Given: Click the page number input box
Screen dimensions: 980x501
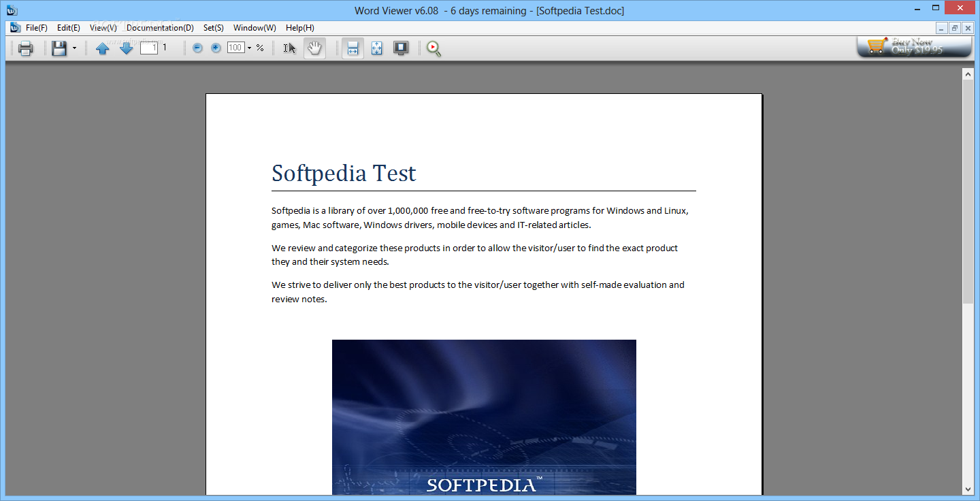Looking at the screenshot, I should (x=149, y=48).
